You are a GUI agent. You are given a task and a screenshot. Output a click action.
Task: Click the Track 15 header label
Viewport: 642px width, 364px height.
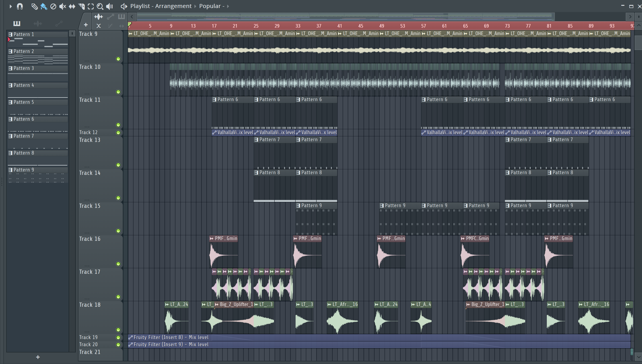(90, 206)
